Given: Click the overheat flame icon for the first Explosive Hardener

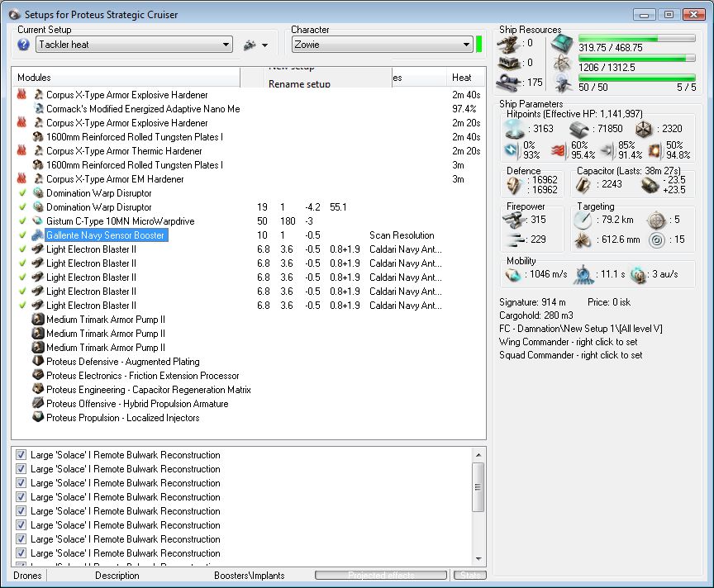Looking at the screenshot, I should (21, 95).
